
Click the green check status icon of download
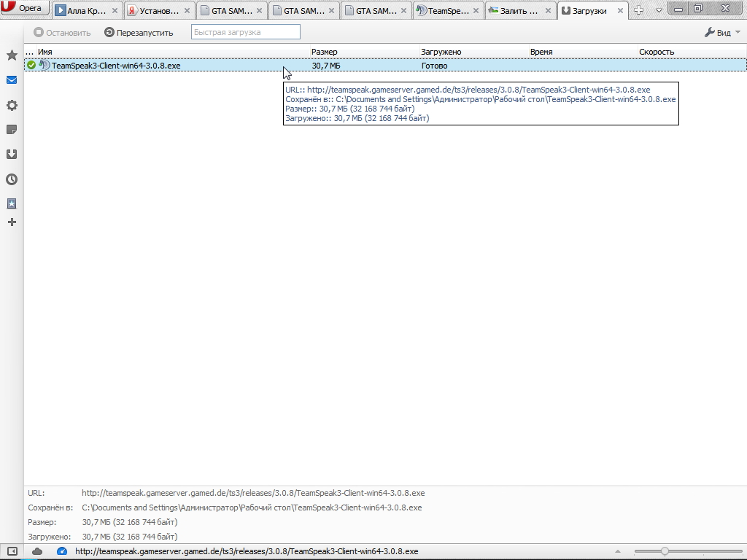tap(31, 65)
